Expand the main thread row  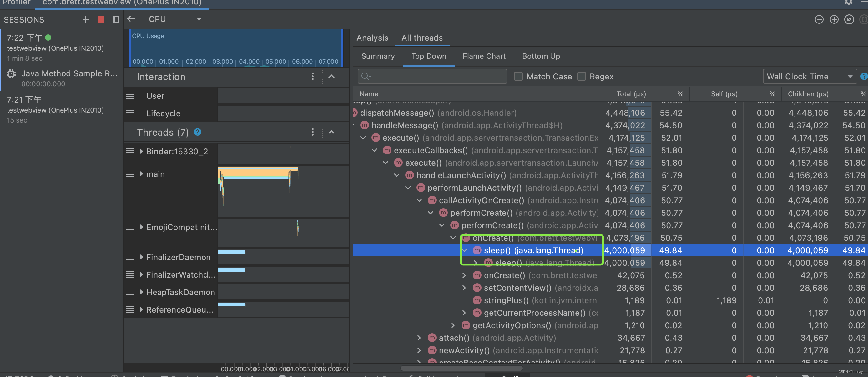coord(142,174)
